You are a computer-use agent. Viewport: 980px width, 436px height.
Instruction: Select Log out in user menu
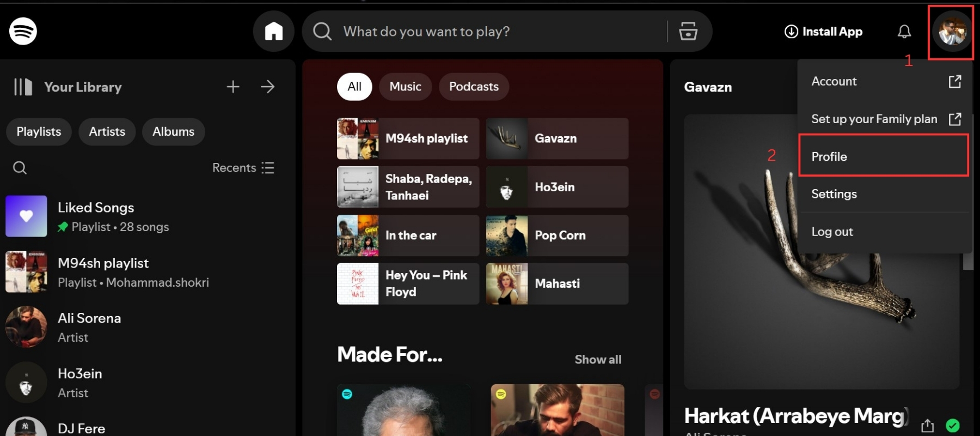click(885, 232)
